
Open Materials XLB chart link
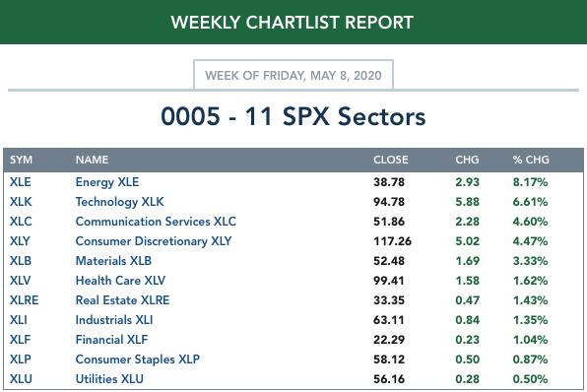113,261
